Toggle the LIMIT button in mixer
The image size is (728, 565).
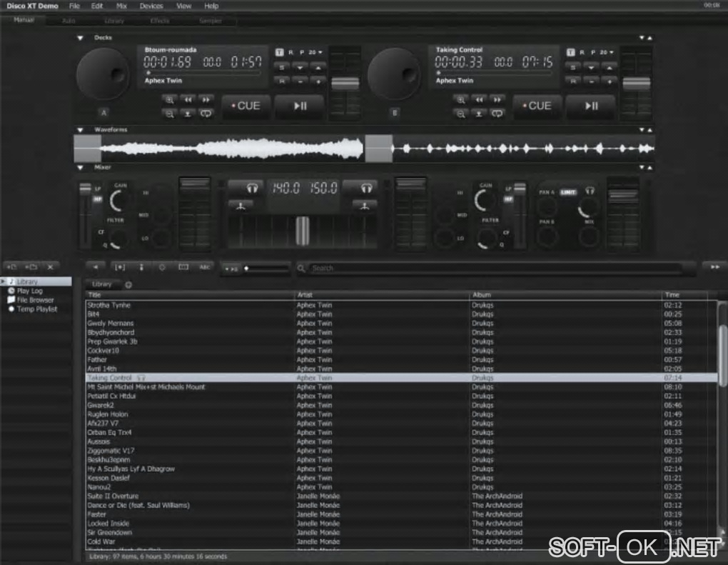[x=568, y=192]
